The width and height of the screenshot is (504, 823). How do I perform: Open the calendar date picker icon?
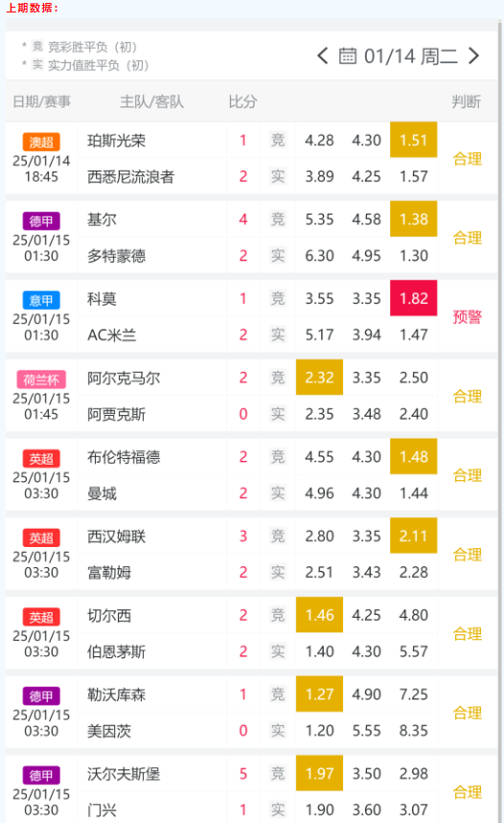tap(348, 57)
